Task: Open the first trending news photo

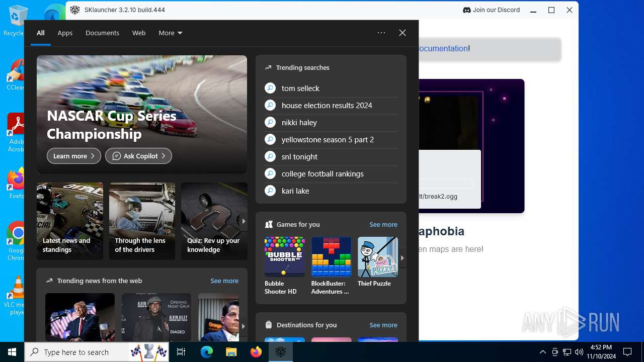Action: 80,317
